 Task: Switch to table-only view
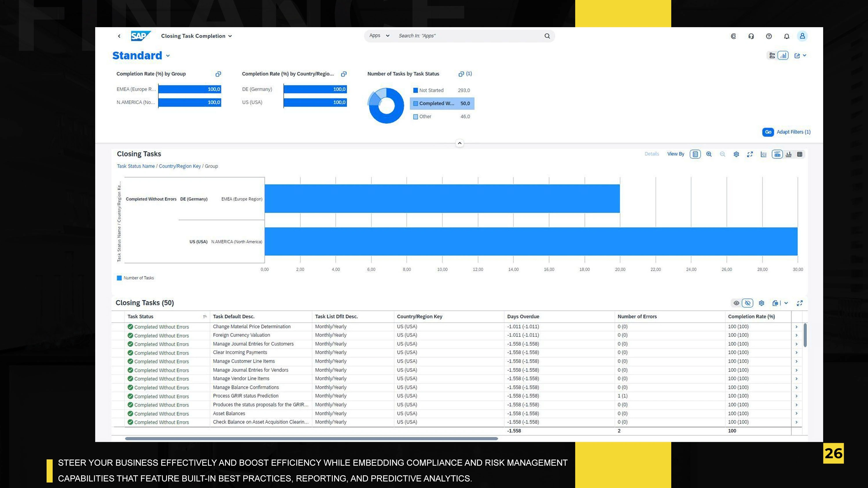coord(800,154)
